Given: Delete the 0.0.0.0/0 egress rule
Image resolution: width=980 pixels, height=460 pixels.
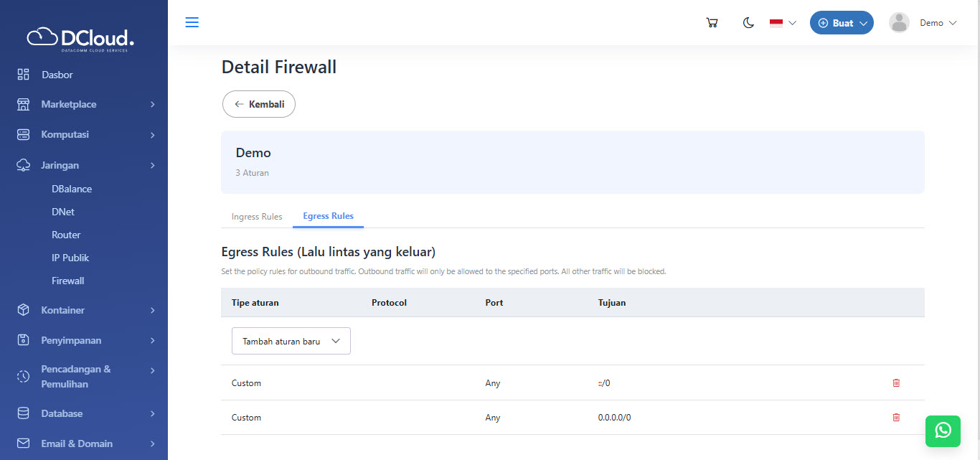Looking at the screenshot, I should tap(896, 418).
